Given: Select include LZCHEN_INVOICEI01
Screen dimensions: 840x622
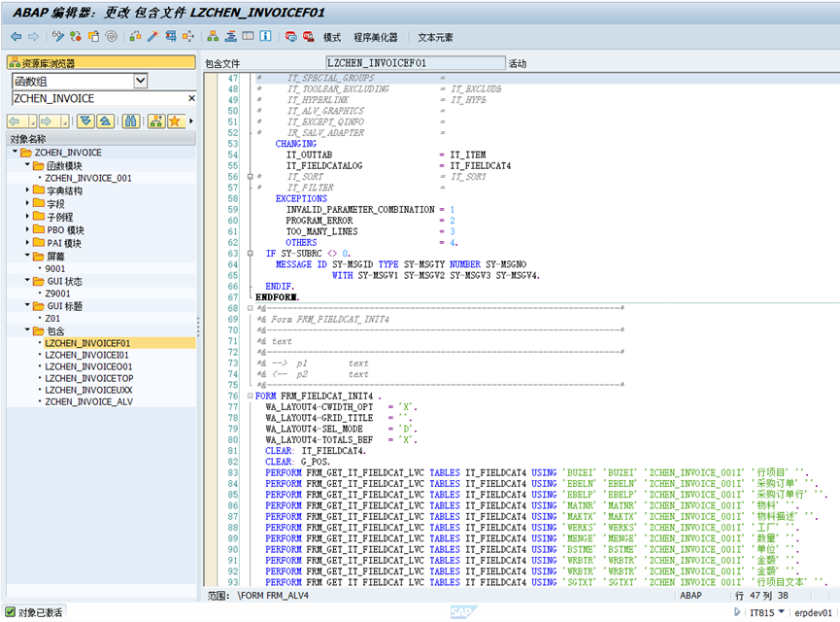Looking at the screenshot, I should coord(86,355).
